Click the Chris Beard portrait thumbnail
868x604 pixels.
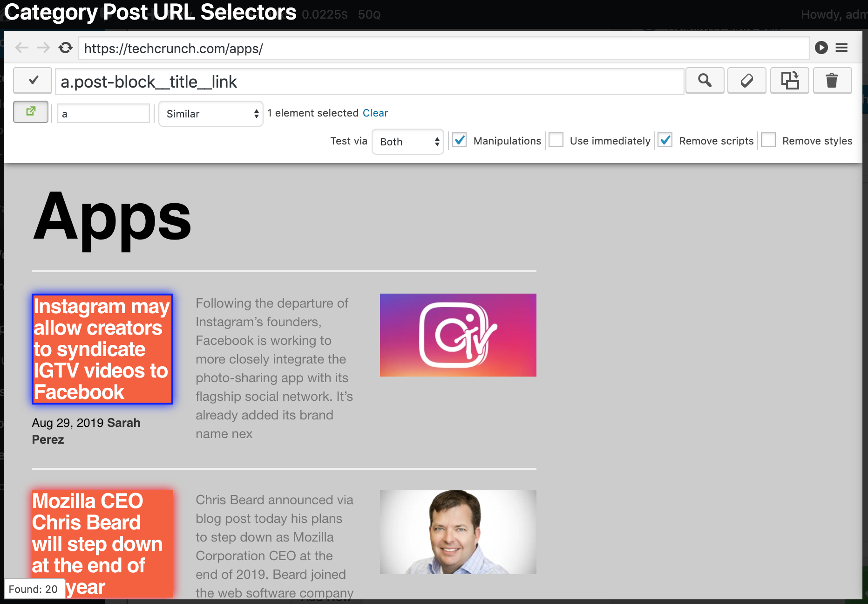click(458, 532)
